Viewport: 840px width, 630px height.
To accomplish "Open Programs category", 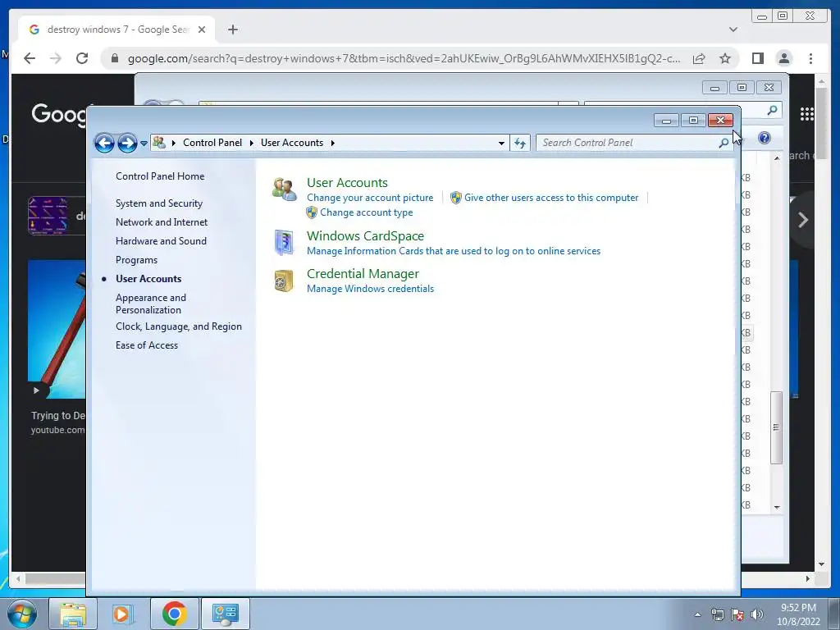I will pyautogui.click(x=137, y=260).
